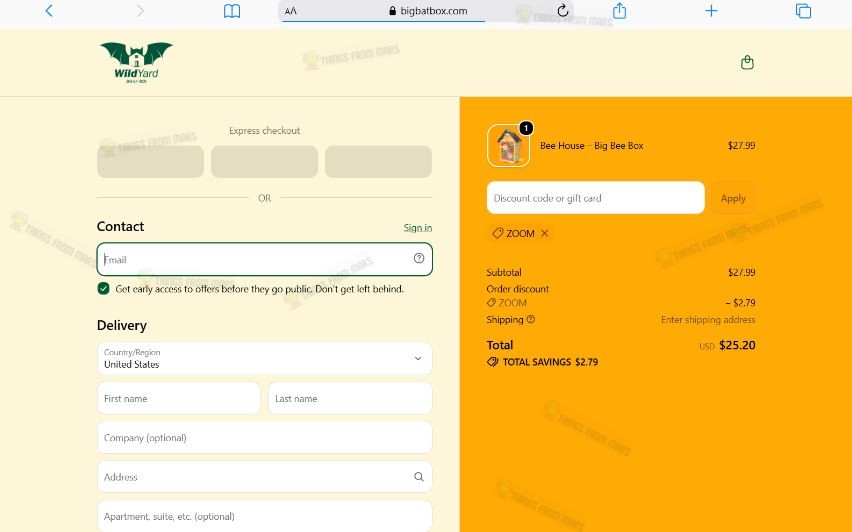
Task: Tap the AA reader text-size button
Action: (x=291, y=11)
